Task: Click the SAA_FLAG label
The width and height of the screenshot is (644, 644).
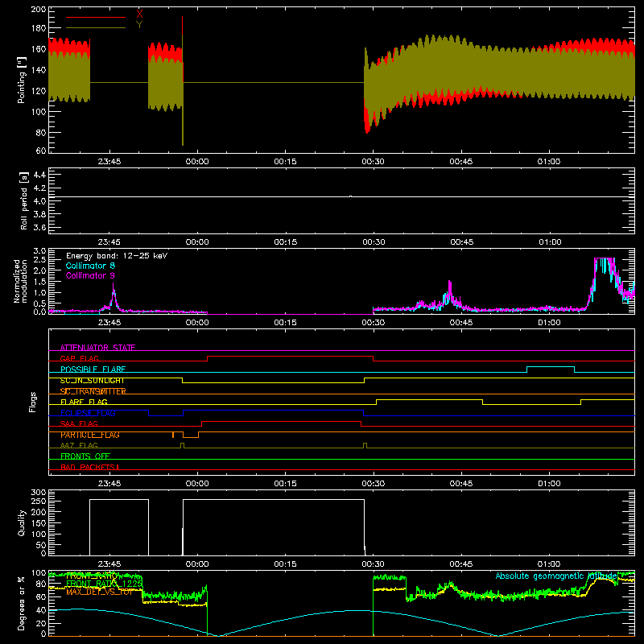Action: (79, 423)
